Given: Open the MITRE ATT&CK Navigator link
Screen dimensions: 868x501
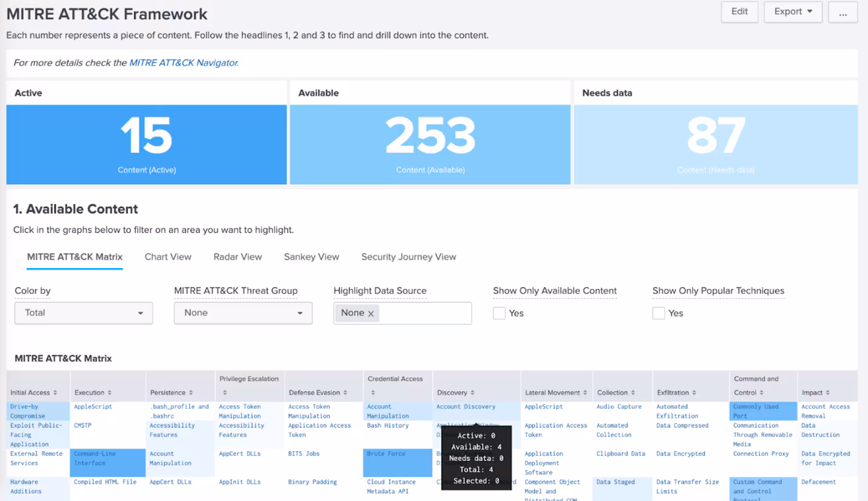Looking at the screenshot, I should (x=183, y=62).
